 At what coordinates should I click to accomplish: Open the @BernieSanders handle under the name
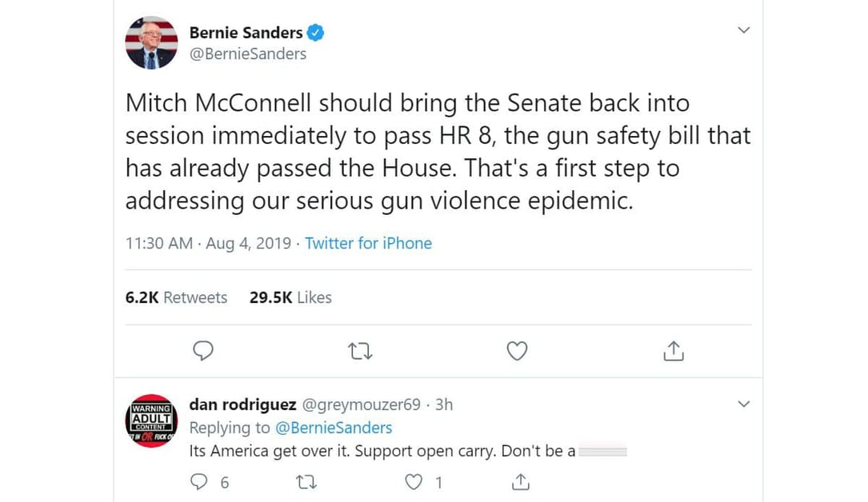pos(248,54)
